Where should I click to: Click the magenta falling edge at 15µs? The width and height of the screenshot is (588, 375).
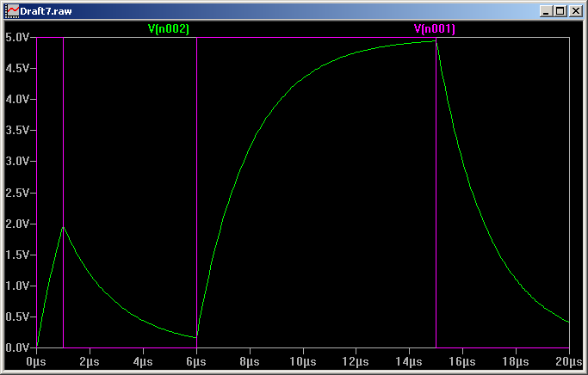click(x=436, y=193)
